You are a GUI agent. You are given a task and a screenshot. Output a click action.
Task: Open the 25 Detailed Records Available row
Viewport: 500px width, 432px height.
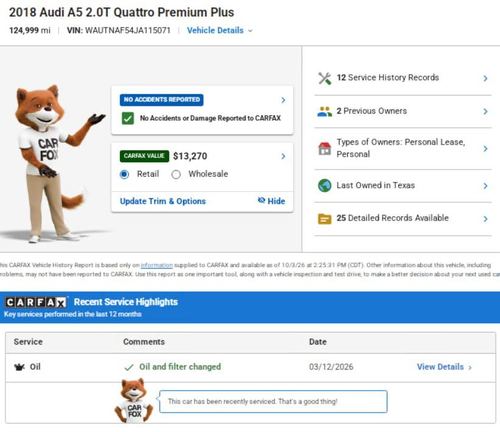[x=403, y=219]
